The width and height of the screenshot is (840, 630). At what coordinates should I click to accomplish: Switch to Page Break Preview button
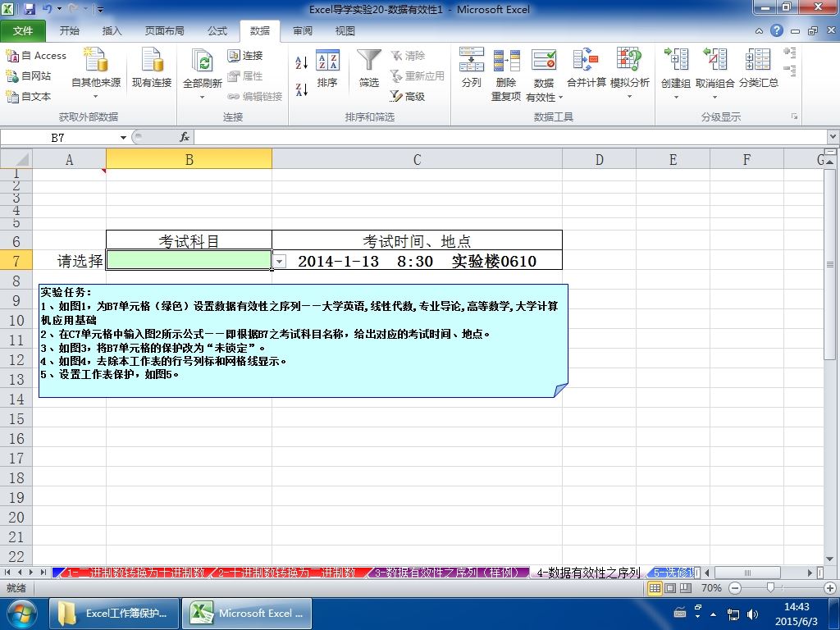686,588
